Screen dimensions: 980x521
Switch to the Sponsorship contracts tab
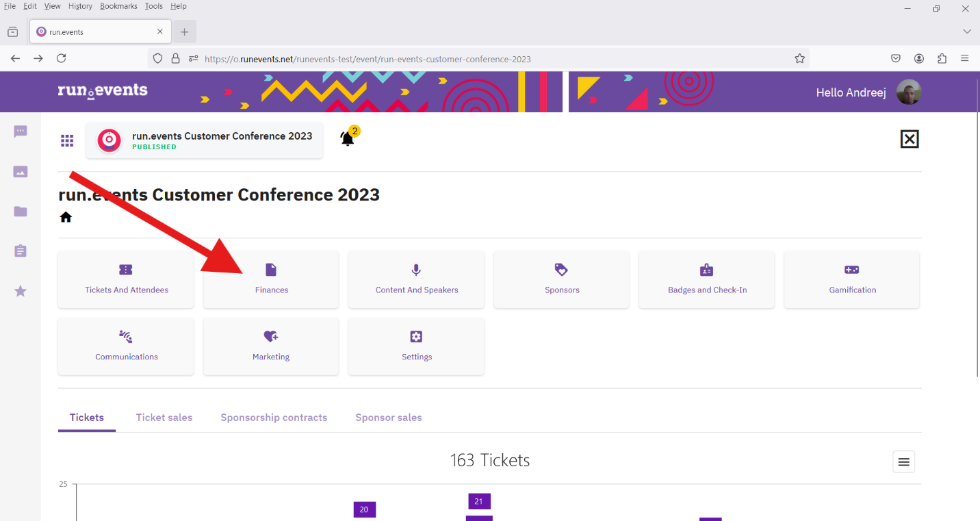tap(274, 418)
